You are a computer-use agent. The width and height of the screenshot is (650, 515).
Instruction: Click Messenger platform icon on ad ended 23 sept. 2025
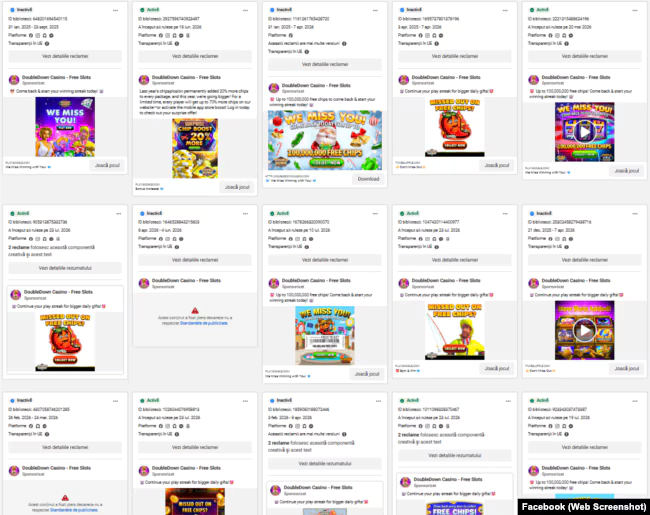click(x=51, y=35)
